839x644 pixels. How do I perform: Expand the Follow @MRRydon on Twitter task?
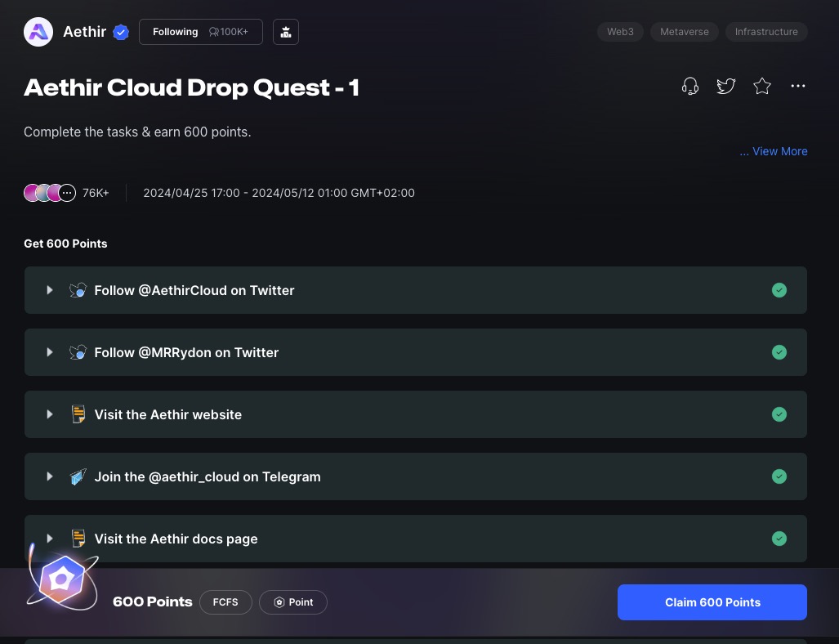point(50,352)
